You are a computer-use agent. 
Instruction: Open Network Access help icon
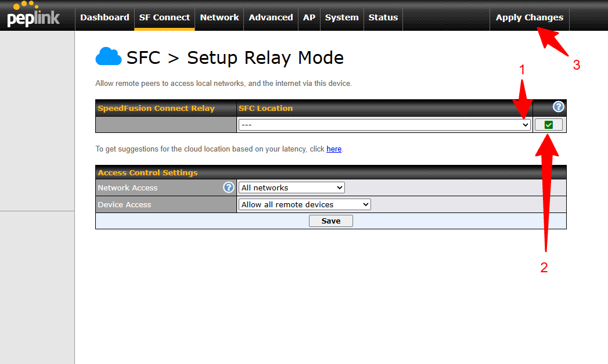[229, 188]
